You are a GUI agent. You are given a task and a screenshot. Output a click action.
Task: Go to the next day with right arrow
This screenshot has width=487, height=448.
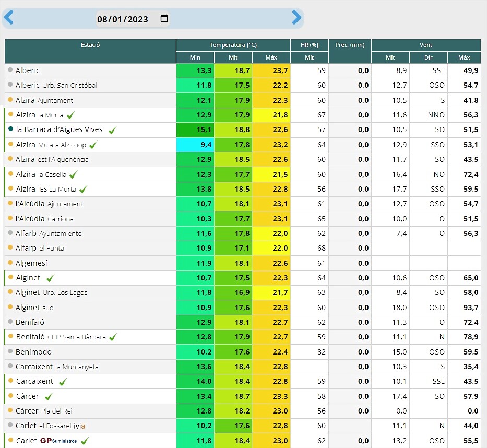(x=296, y=17)
